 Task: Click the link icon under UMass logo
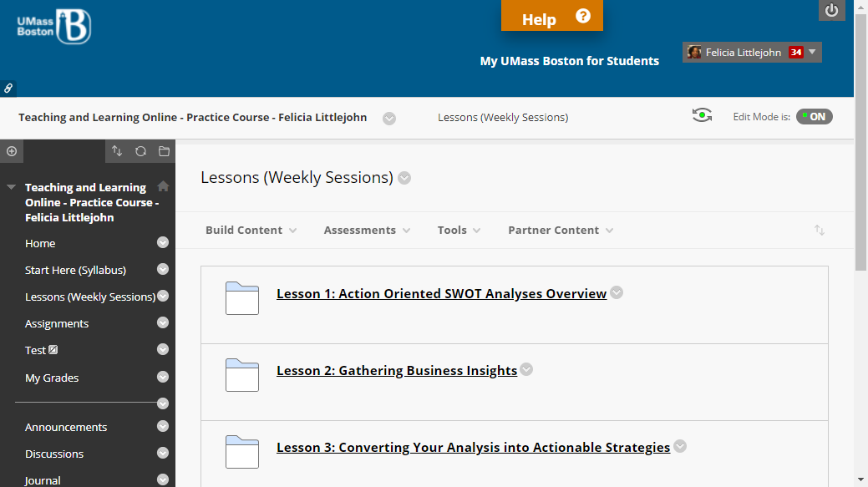pos(8,89)
